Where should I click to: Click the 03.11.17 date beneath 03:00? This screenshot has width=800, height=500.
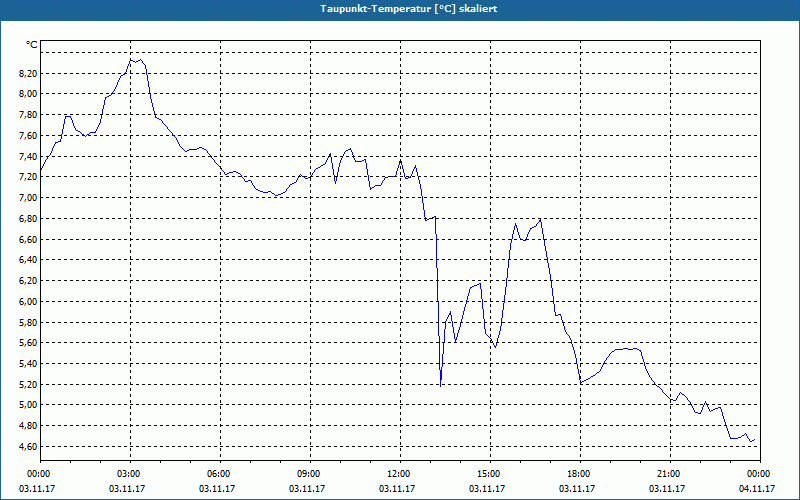(x=127, y=489)
